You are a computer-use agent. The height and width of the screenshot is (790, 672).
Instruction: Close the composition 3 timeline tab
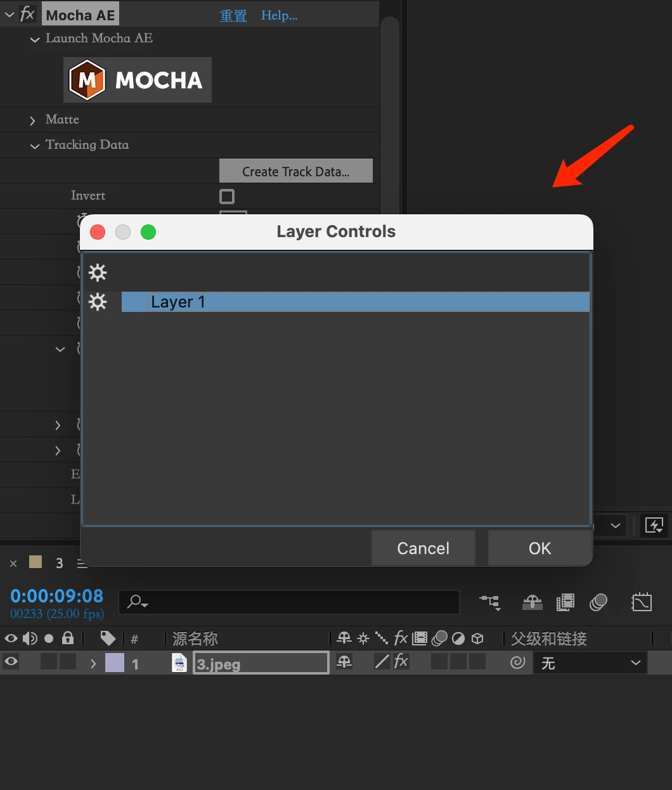(13, 563)
